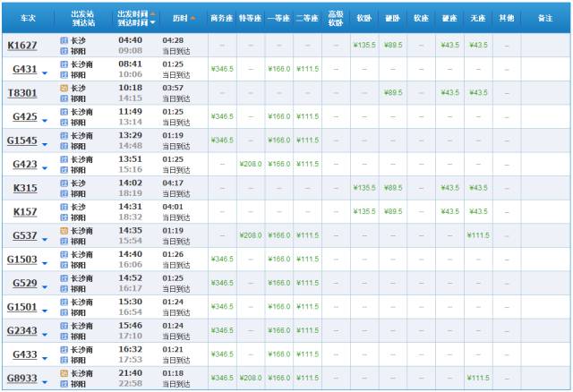The width and height of the screenshot is (573, 392).
Task: Click the 祁阳 arrival icon in G537 row
Action: [64, 241]
